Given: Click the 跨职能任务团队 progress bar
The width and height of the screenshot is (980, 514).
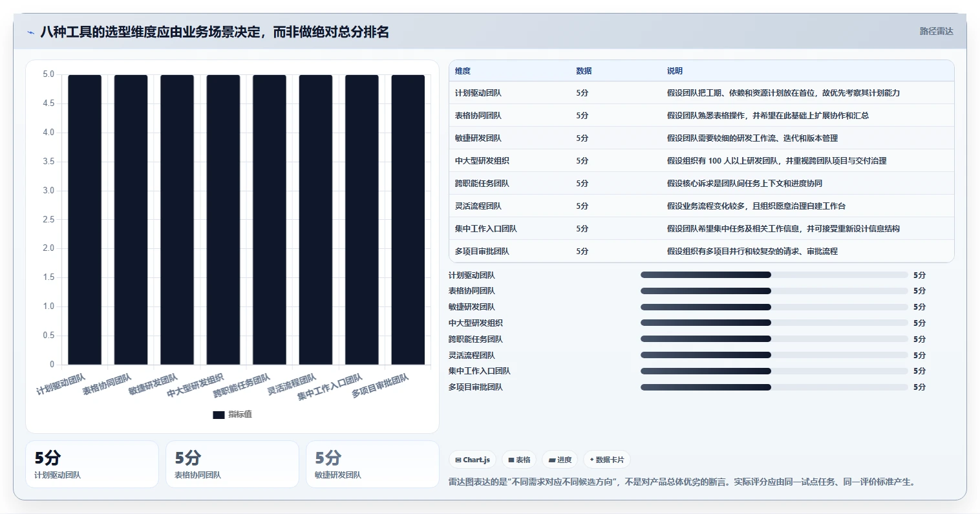Looking at the screenshot, I should 774,339.
